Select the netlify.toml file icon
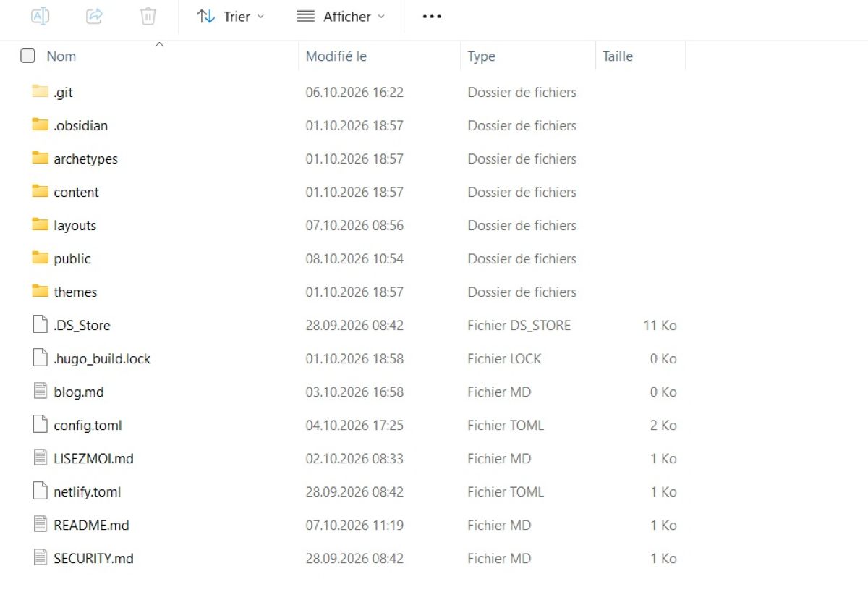868x595 pixels. [41, 491]
